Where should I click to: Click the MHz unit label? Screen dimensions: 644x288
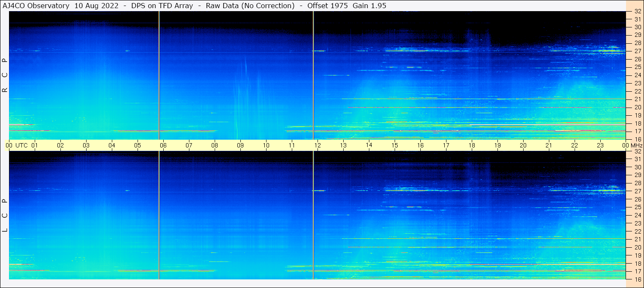pyautogui.click(x=636, y=145)
